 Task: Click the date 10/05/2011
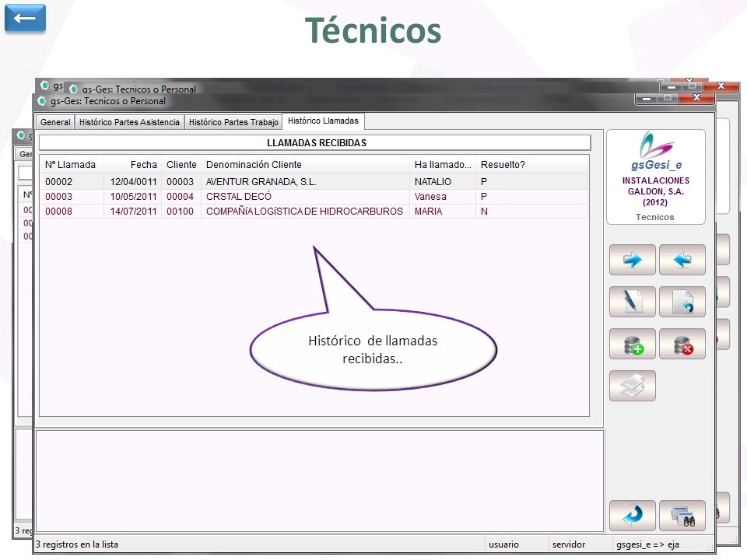click(133, 197)
